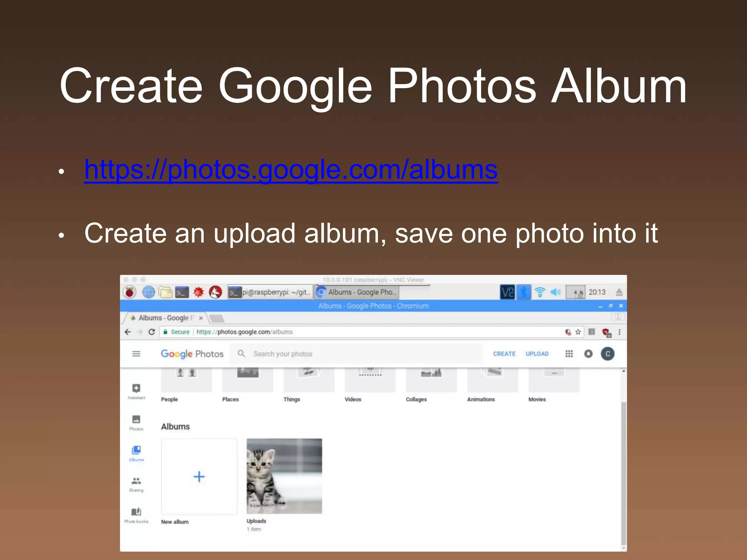Open the Animations category
Image resolution: width=747 pixels, height=560 pixels.
493,385
